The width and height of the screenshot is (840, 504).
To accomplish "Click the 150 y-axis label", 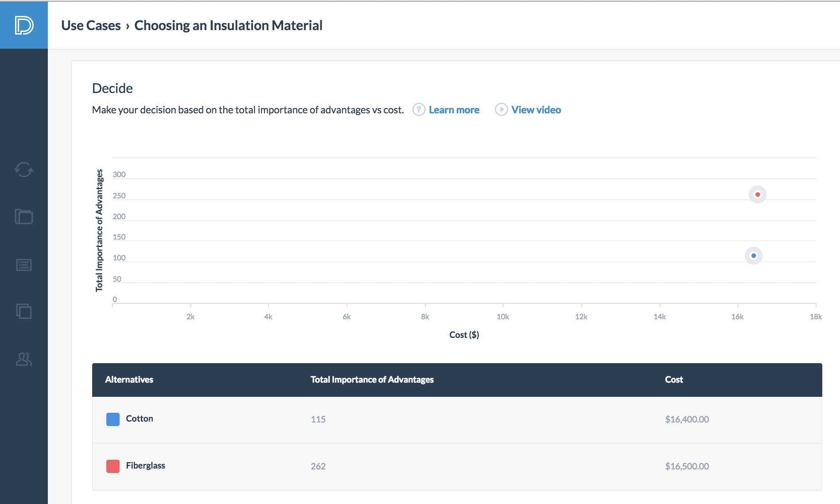I will [119, 237].
